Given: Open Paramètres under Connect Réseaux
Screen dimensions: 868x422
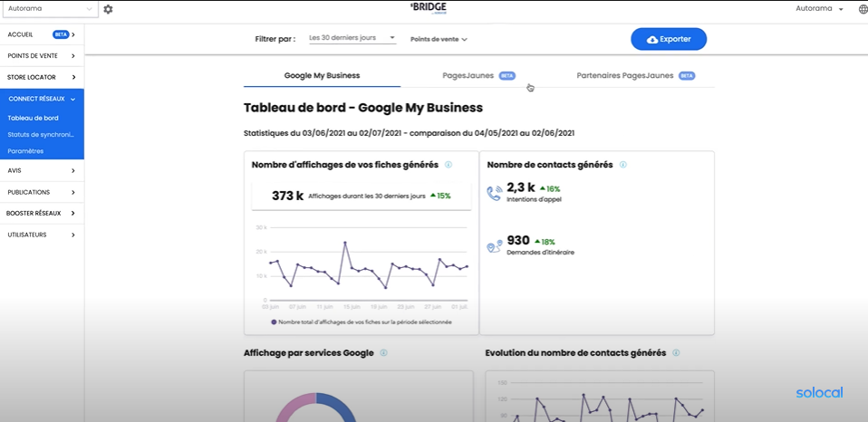Looking at the screenshot, I should point(25,151).
